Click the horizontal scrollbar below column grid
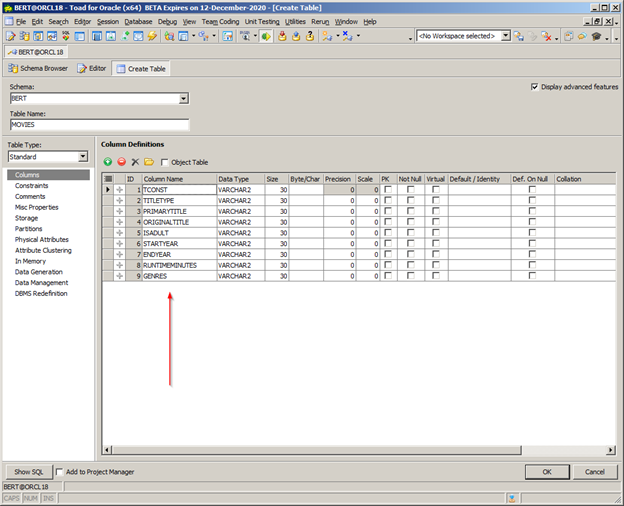Screen dimensions: 624x506 (x=316, y=450)
